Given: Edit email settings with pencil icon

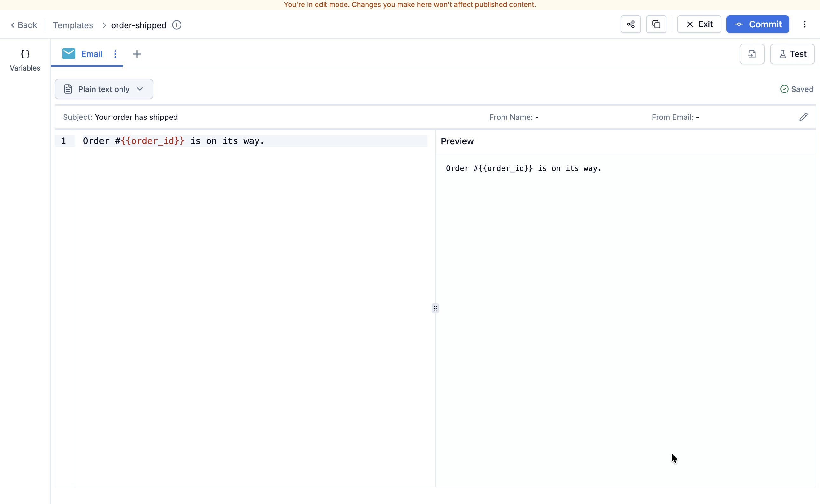Looking at the screenshot, I should click(x=803, y=117).
